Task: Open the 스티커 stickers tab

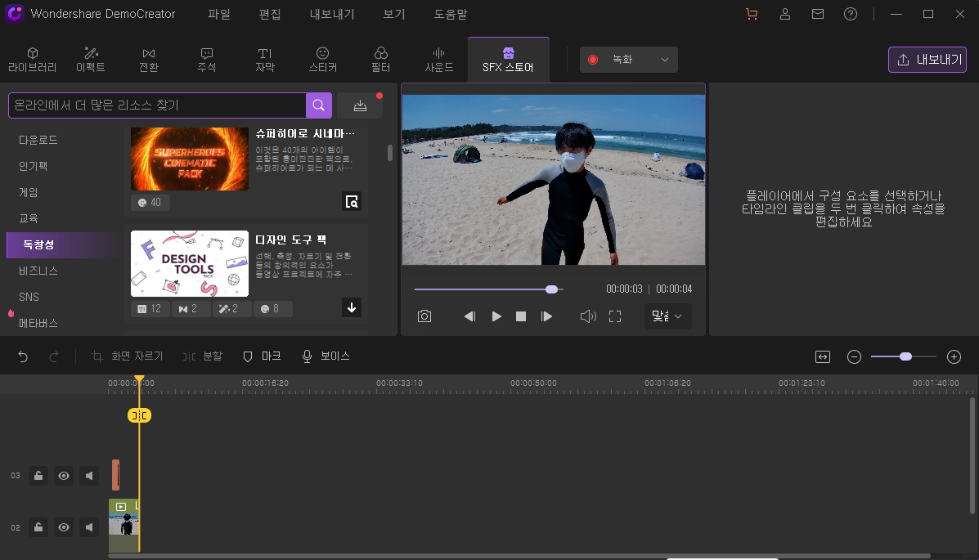Action: (x=323, y=60)
